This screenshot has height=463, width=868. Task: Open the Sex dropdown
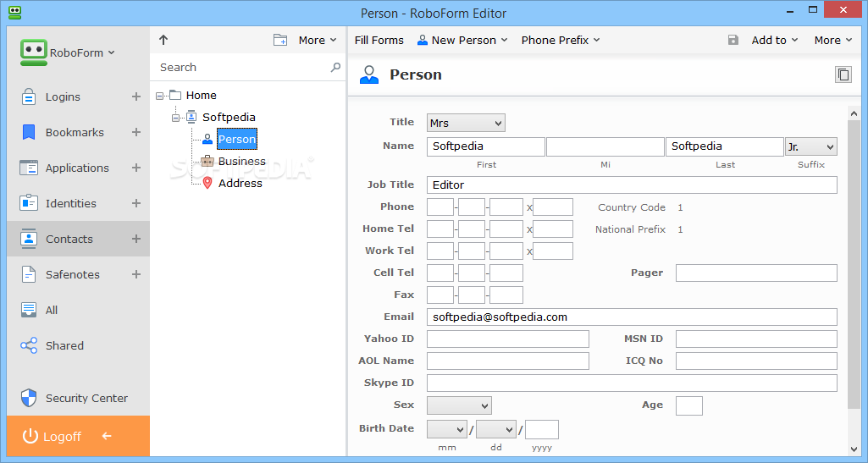coord(459,405)
